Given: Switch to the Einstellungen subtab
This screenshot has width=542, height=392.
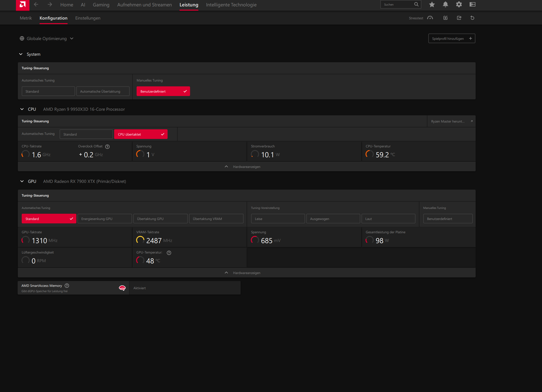Looking at the screenshot, I should click(88, 18).
